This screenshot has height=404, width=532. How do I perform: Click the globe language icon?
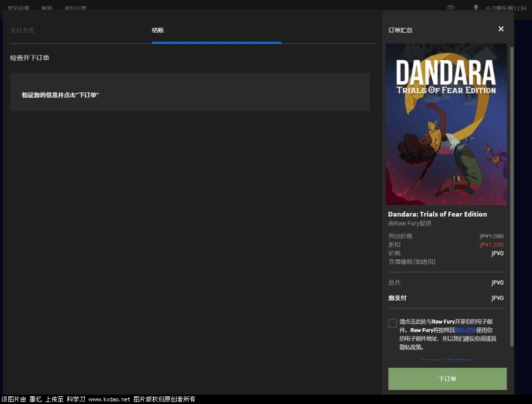[451, 8]
